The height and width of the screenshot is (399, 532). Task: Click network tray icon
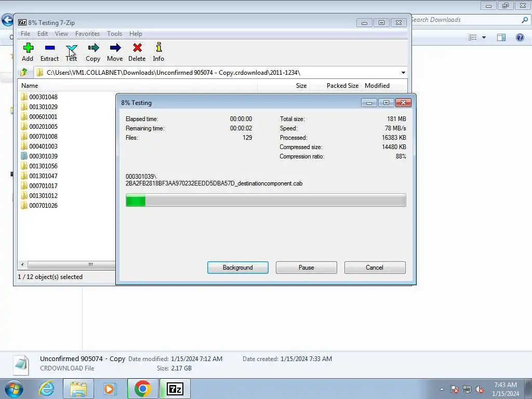pyautogui.click(x=467, y=389)
